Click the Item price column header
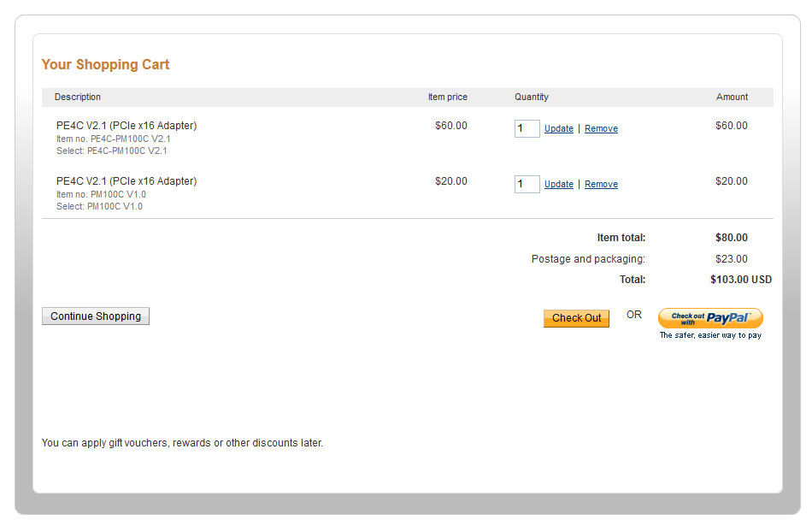This screenshot has height=520, width=812. coord(447,97)
